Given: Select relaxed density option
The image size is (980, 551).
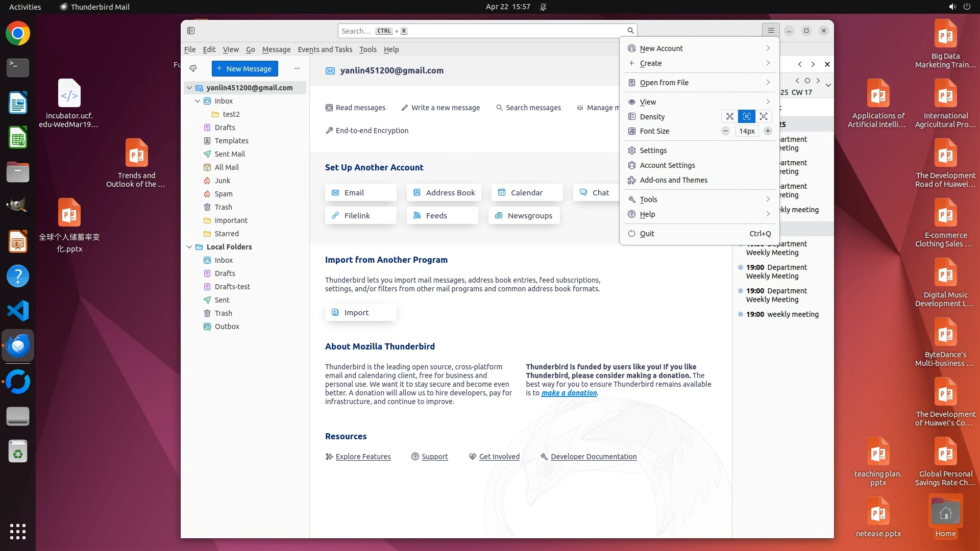Looking at the screenshot, I should pyautogui.click(x=764, y=116).
